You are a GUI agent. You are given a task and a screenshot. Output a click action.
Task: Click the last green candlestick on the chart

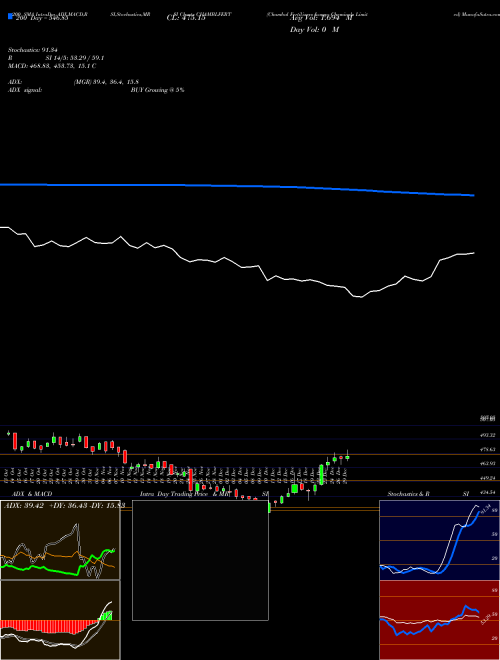pyautogui.click(x=347, y=457)
